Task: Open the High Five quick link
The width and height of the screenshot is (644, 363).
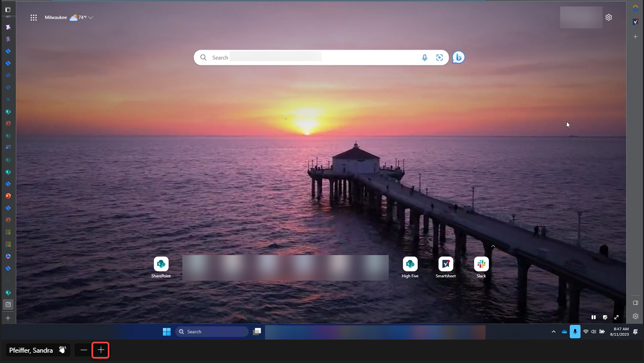Action: [x=410, y=264]
